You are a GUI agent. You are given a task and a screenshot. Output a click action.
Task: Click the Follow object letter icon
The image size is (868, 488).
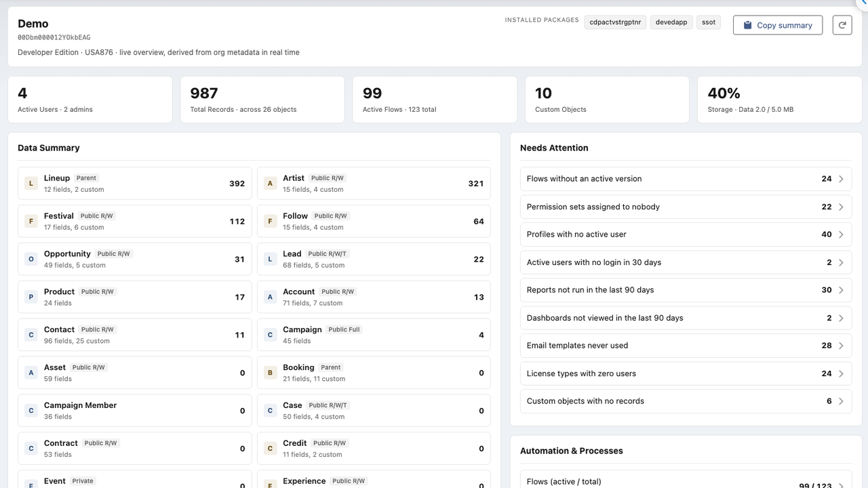(270, 221)
